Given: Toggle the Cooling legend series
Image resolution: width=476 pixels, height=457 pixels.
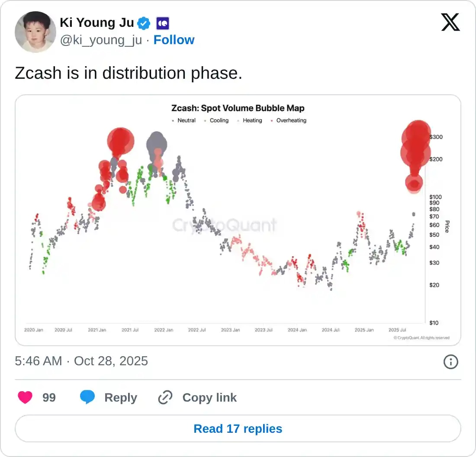Looking at the screenshot, I should (x=219, y=120).
